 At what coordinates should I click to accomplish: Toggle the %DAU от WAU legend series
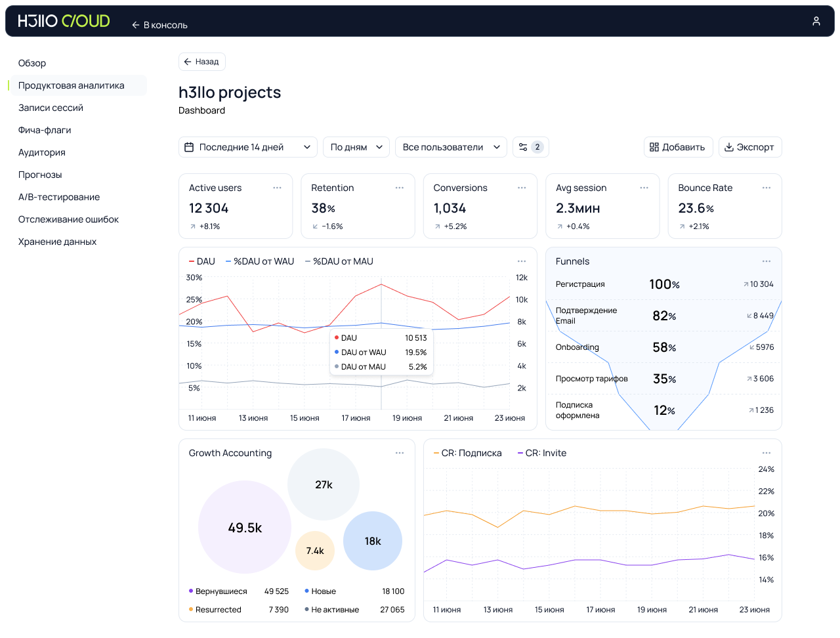click(260, 261)
